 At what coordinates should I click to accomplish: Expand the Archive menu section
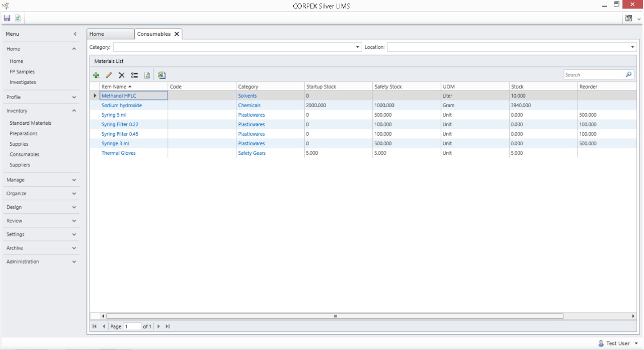pyautogui.click(x=74, y=248)
